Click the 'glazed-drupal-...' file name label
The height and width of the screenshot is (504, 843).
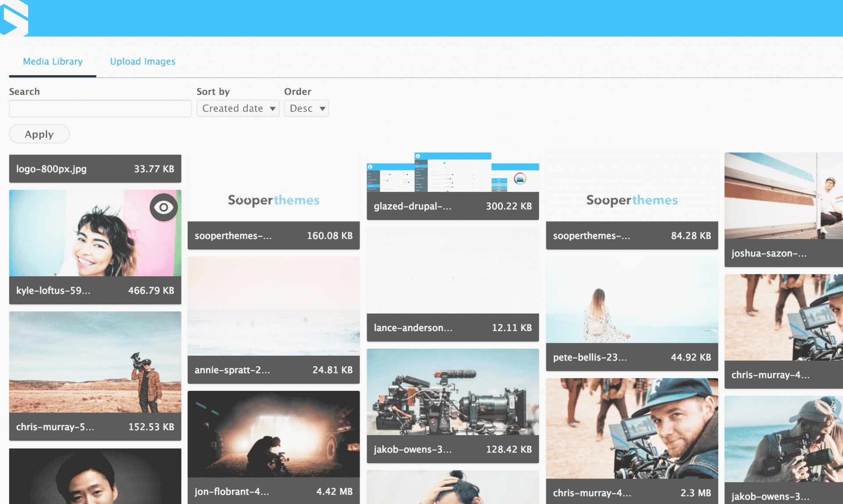click(412, 206)
